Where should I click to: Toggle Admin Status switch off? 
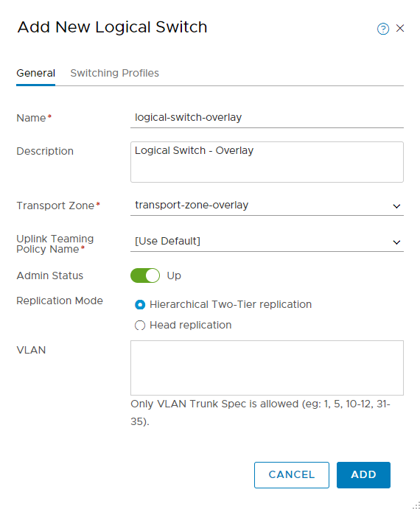tap(145, 275)
